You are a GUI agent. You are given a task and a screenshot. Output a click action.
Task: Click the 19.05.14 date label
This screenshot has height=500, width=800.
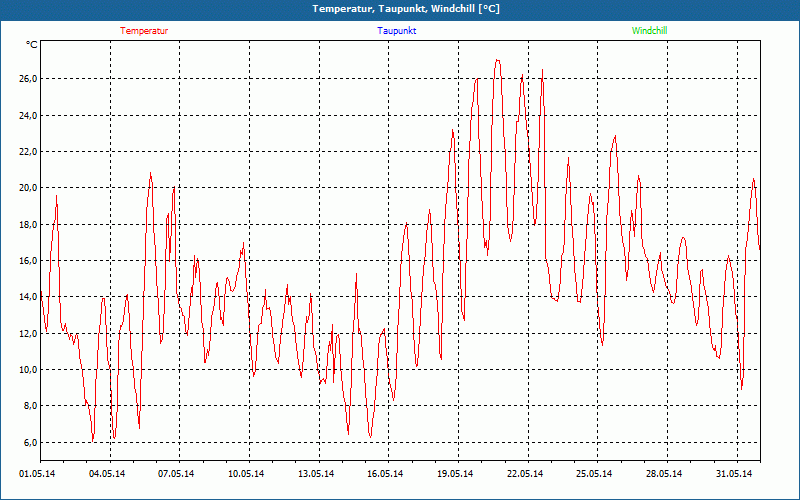[455, 474]
